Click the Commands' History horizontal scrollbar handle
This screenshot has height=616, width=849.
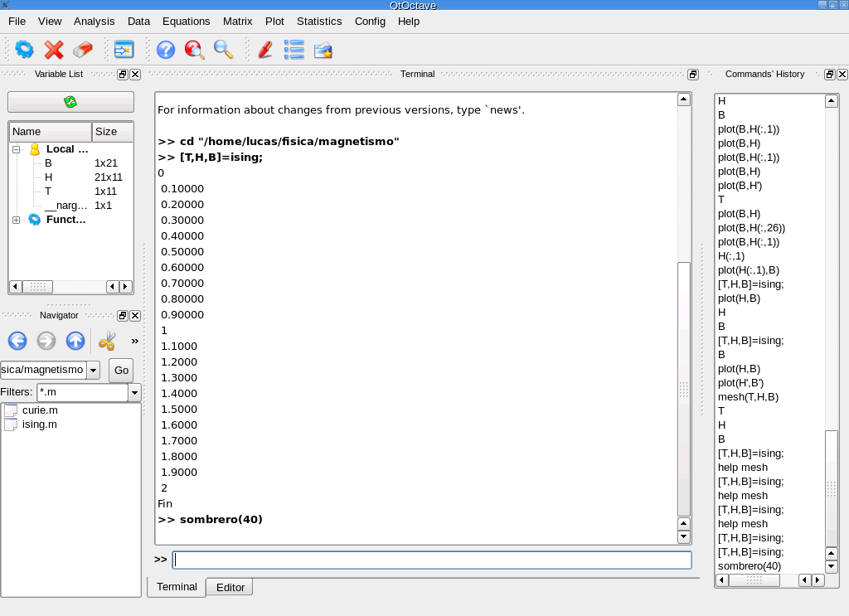tap(754, 580)
